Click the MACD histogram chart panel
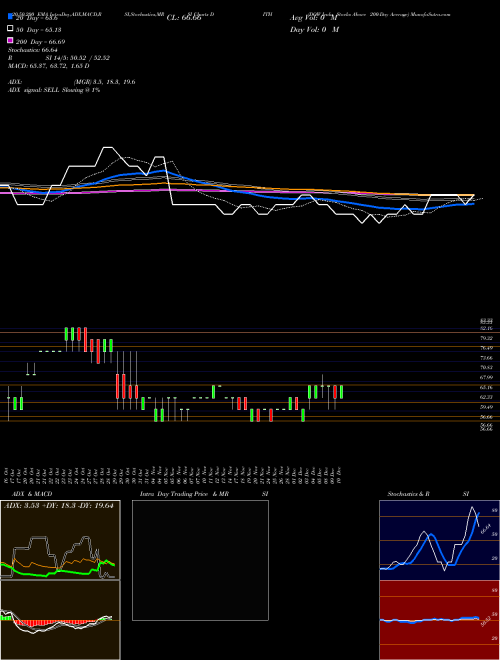Viewport: 500px width, 660px height. pos(60,620)
